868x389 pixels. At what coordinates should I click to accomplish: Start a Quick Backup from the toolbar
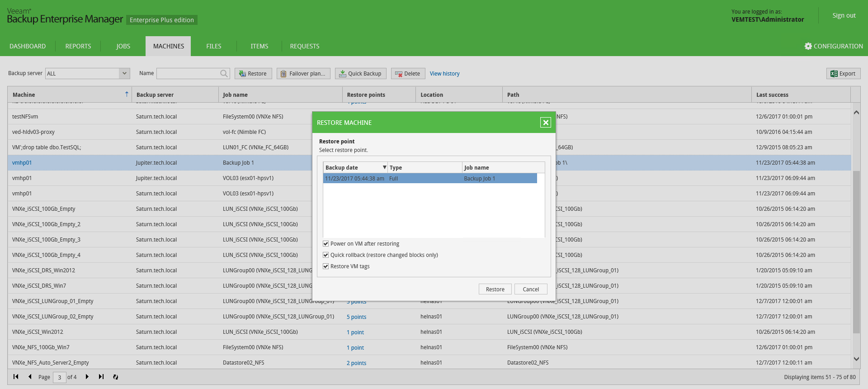click(360, 73)
